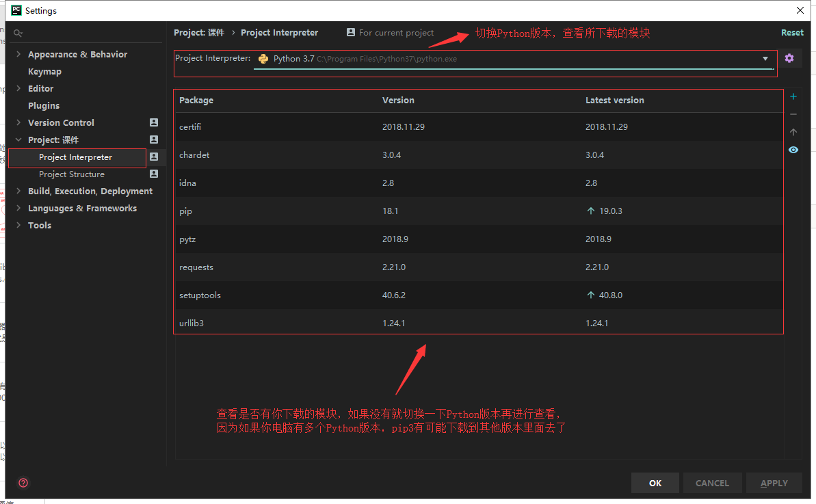Click chardet version 3.0.4 cell
The image size is (816, 504).
391,155
